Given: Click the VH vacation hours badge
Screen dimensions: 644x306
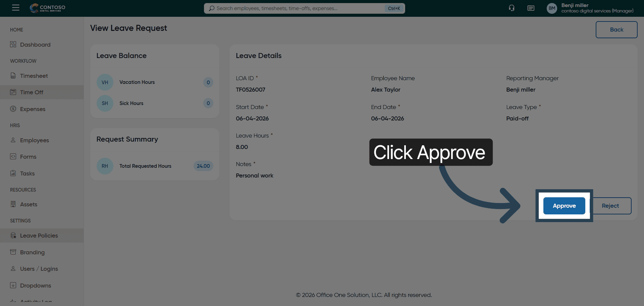Looking at the screenshot, I should [105, 83].
